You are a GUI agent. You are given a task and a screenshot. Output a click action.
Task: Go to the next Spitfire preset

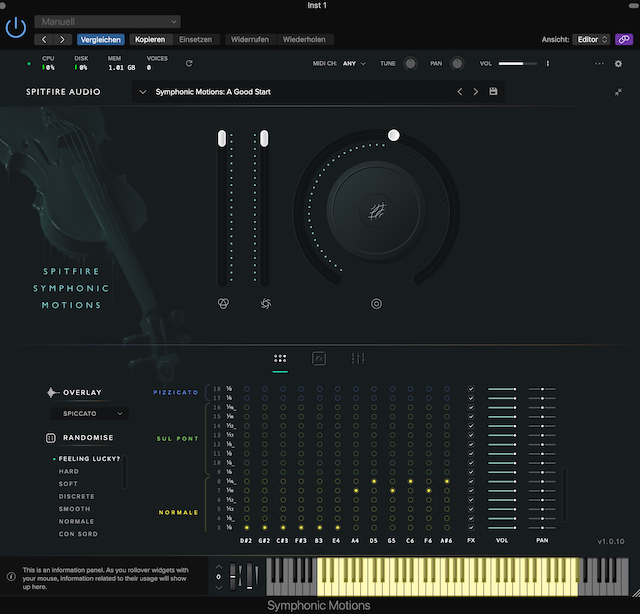pyautogui.click(x=476, y=92)
